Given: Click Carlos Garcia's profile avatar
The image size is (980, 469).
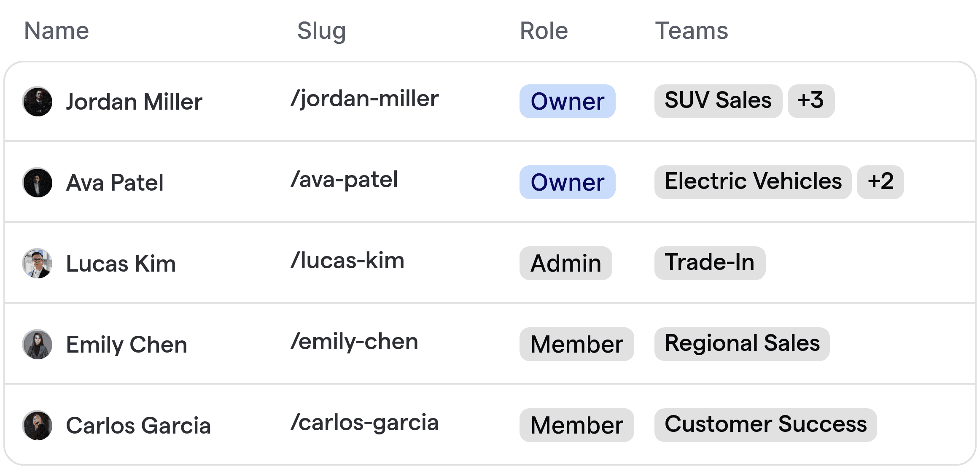Looking at the screenshot, I should point(38,425).
